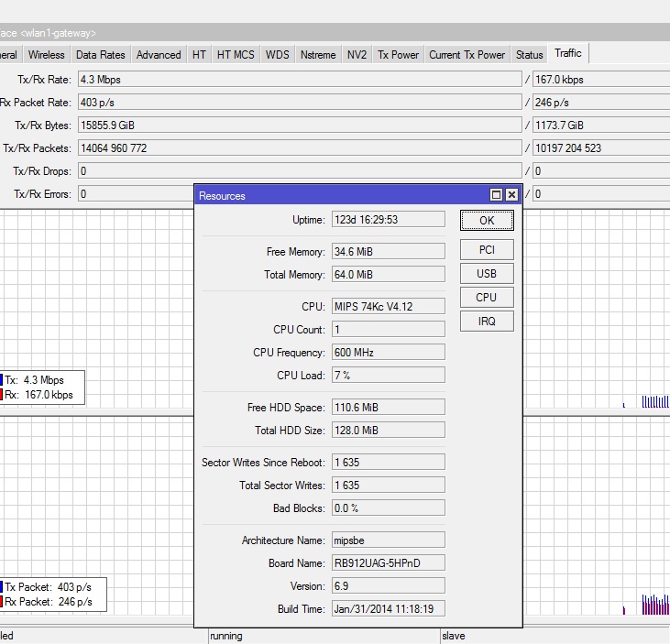Open the Data Rates tab

100,55
